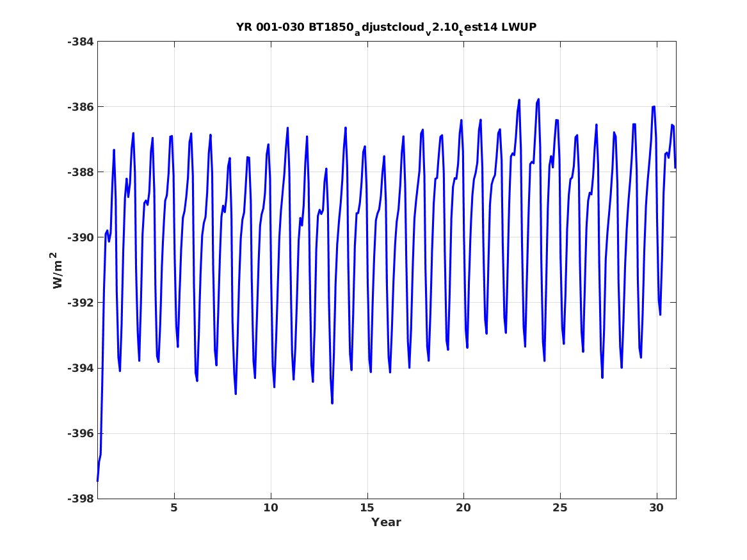Click the blue line's lowest starting point
This screenshot has width=747, height=560.
[98, 481]
